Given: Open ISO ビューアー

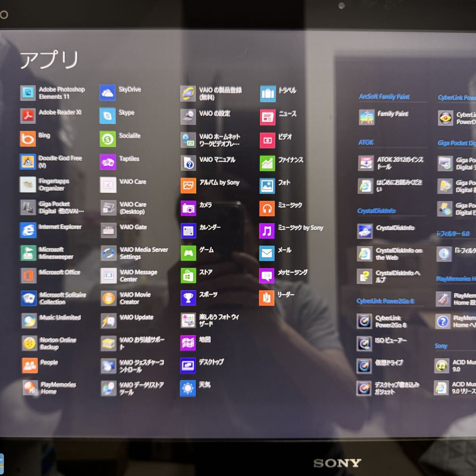Looking at the screenshot, I should click(382, 344).
